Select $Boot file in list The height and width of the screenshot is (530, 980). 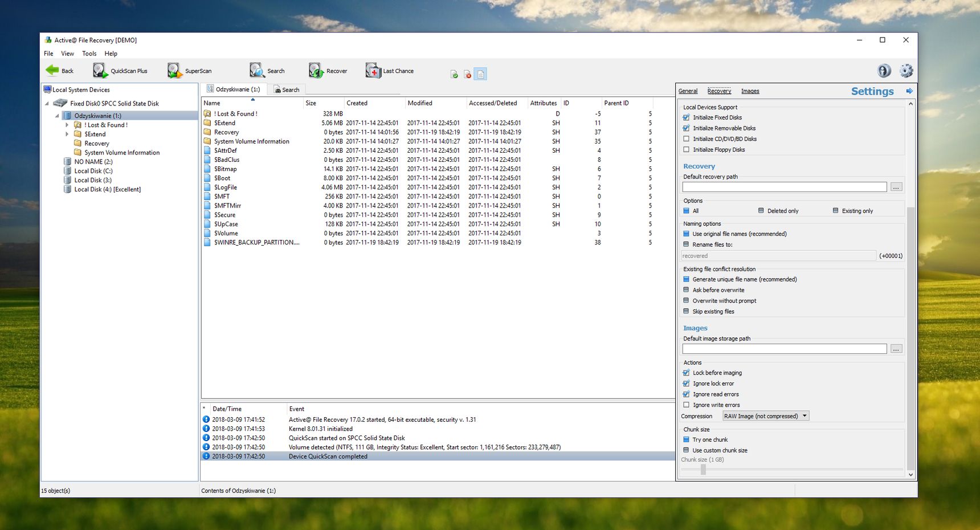(222, 178)
